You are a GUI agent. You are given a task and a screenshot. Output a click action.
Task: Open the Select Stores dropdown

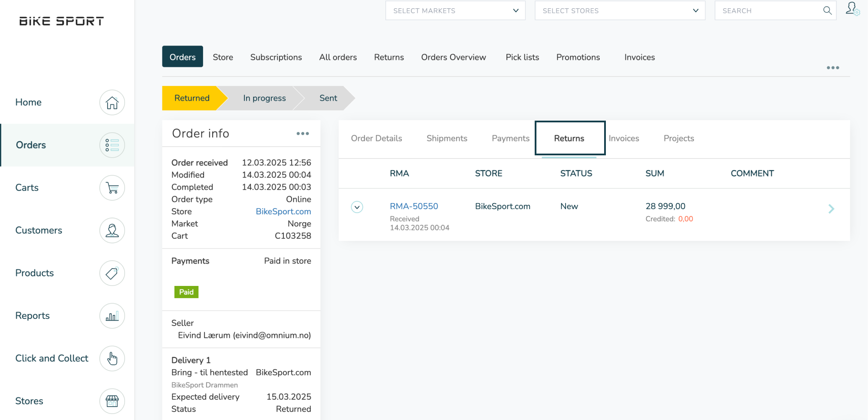click(x=620, y=10)
